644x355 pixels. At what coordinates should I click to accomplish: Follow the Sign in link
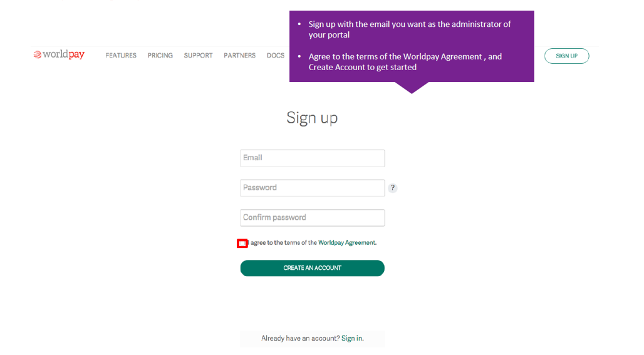point(351,338)
